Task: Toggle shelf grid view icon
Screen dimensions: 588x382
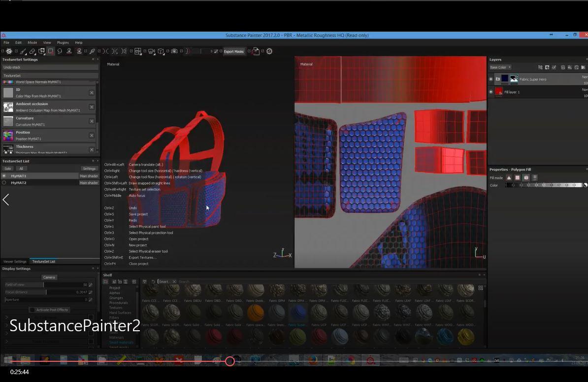Action: pyautogui.click(x=481, y=288)
